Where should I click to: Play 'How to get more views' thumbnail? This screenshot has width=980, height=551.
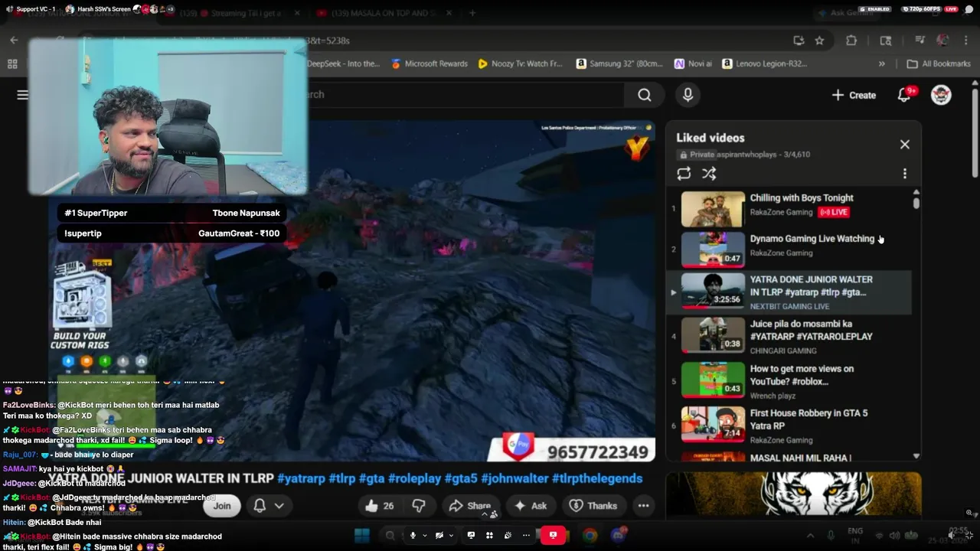pyautogui.click(x=713, y=380)
